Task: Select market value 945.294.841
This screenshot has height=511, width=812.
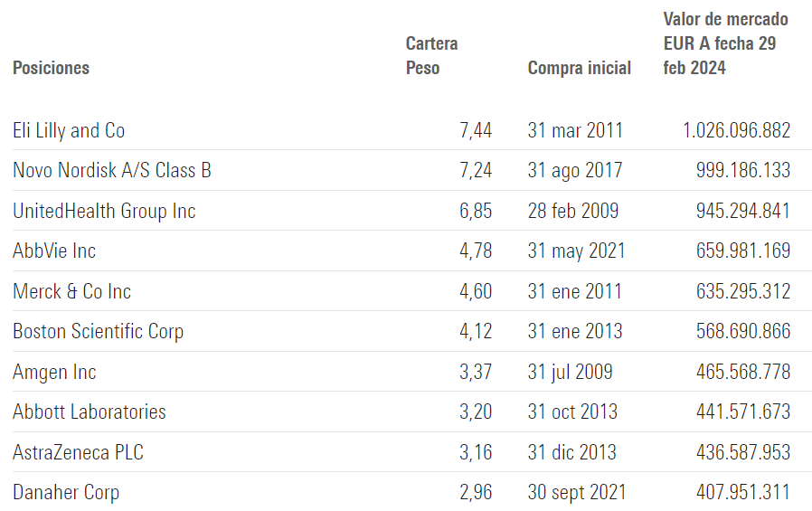Action: coord(743,211)
